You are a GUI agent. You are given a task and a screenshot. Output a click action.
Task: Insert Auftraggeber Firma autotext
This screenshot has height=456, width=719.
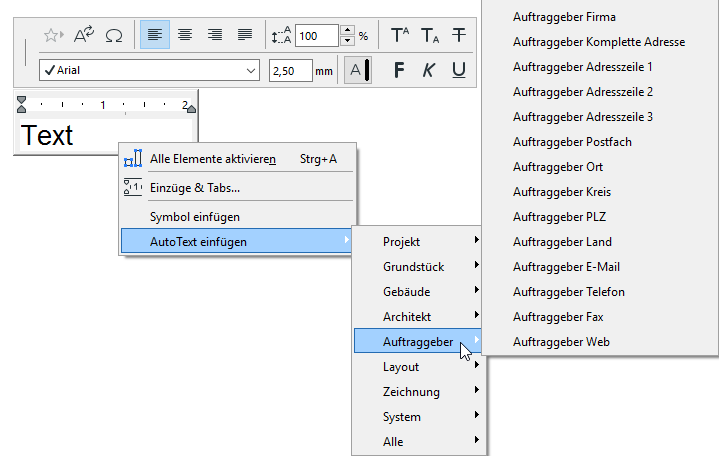[600, 17]
